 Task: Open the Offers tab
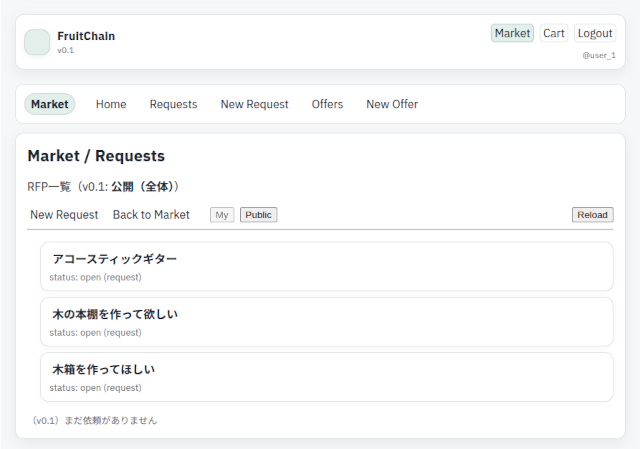coord(327,104)
